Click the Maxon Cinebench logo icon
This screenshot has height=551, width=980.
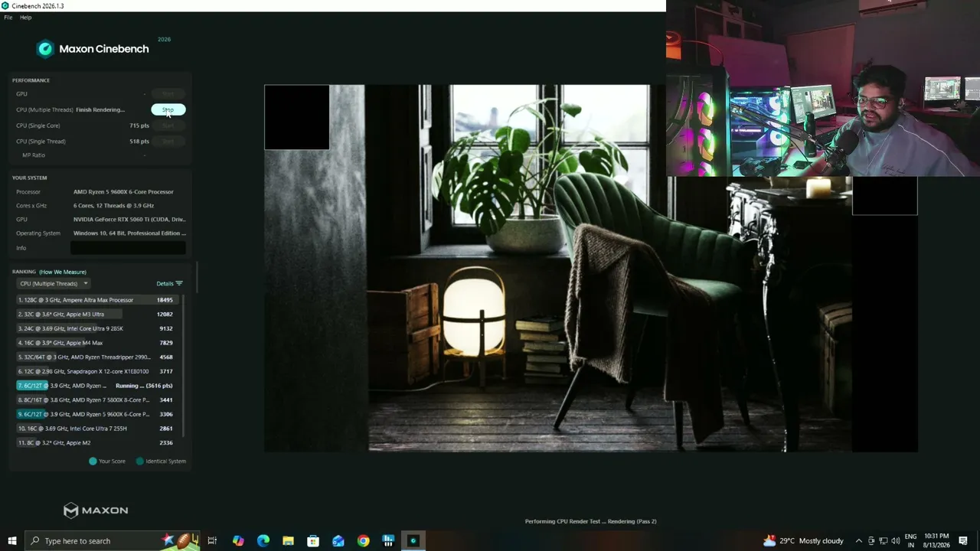point(45,49)
